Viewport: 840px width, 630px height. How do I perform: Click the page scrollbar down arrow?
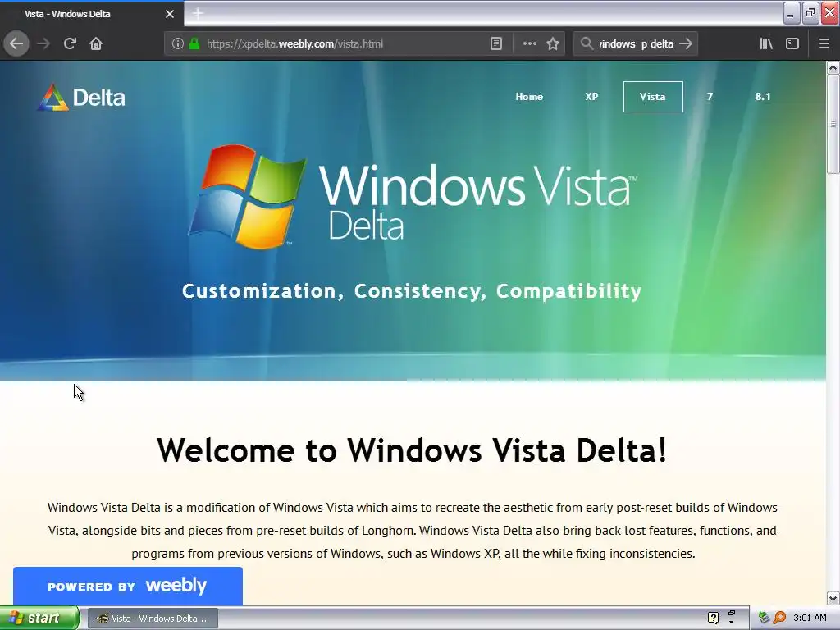click(833, 598)
